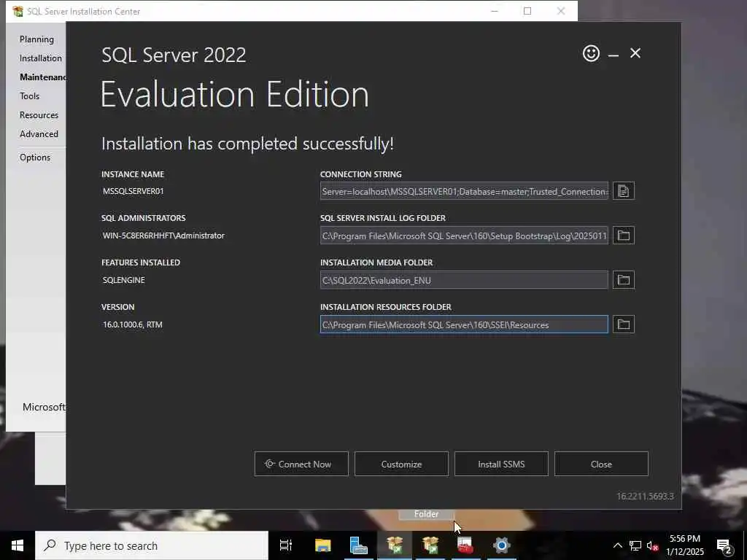Viewport: 747px width, 560px height.
Task: Open Options in the Installation Center sidebar
Action: coord(35,157)
